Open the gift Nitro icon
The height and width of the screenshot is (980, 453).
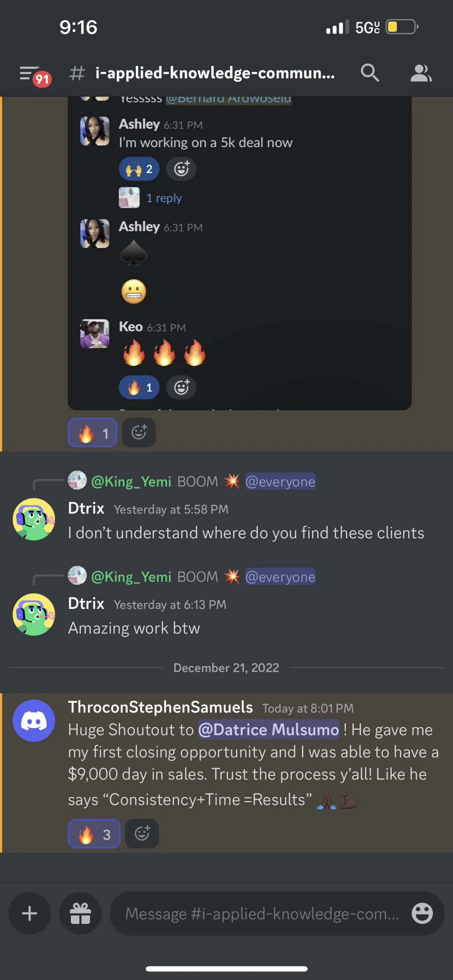[x=80, y=913]
